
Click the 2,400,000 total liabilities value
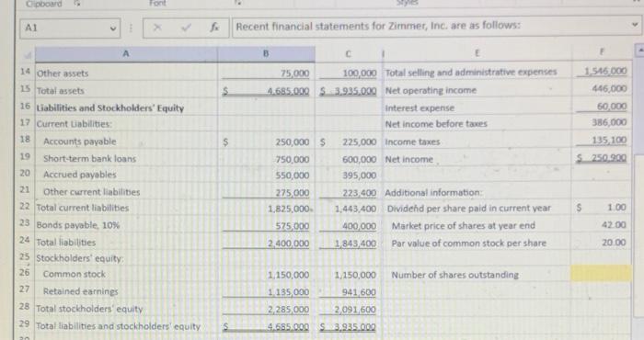pos(289,244)
